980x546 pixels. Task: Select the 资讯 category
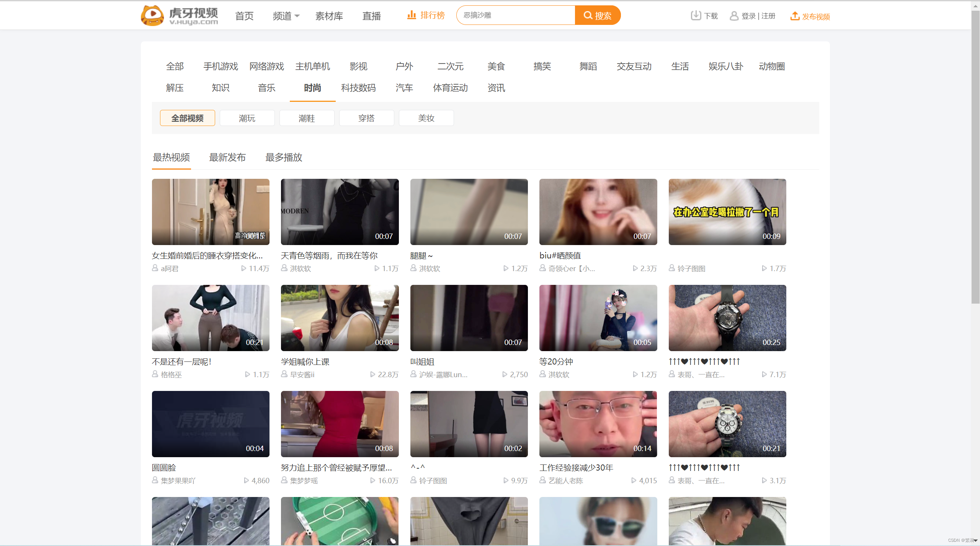(x=497, y=88)
